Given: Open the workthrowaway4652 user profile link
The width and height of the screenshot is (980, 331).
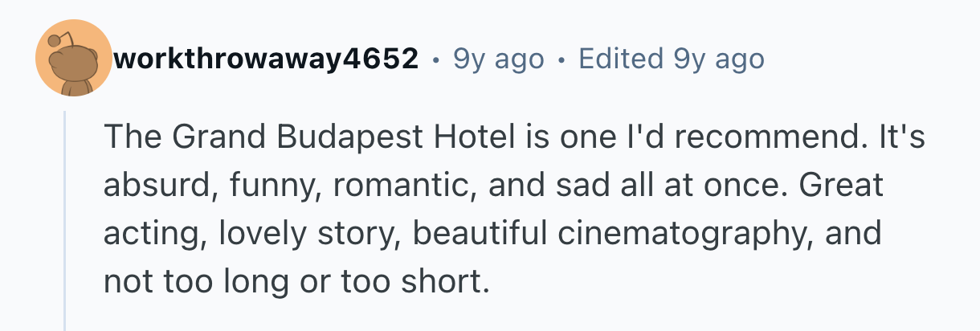Looking at the screenshot, I should click(x=267, y=59).
